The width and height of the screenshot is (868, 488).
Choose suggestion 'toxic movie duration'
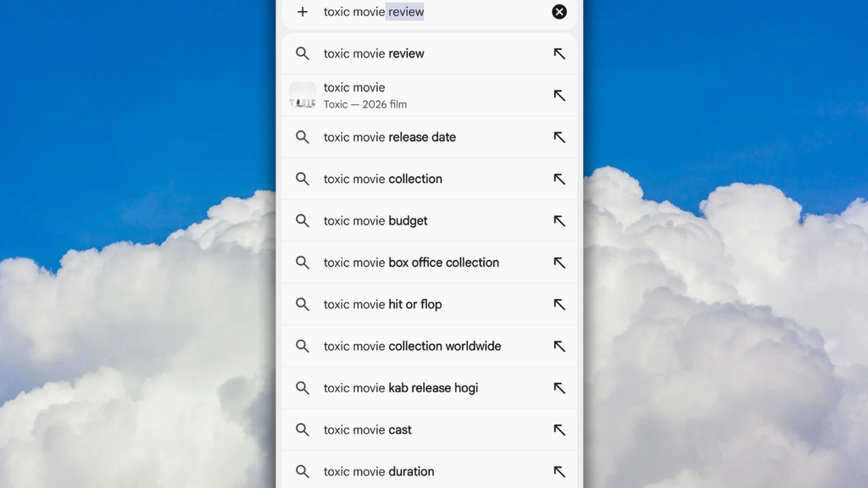point(429,469)
